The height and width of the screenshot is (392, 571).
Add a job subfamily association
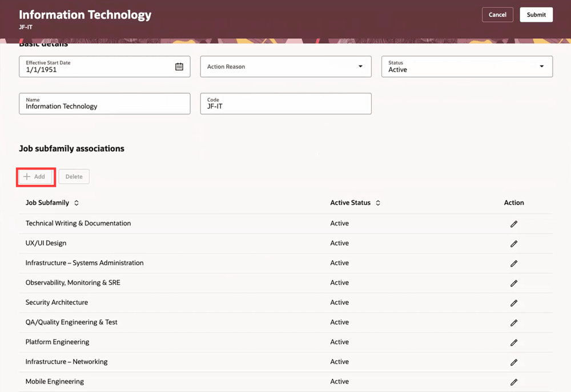pos(35,176)
